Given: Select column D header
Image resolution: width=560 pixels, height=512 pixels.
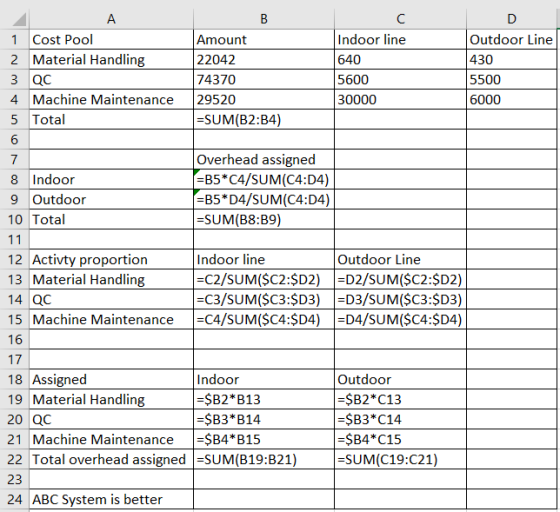Looking at the screenshot, I should click(x=511, y=19).
